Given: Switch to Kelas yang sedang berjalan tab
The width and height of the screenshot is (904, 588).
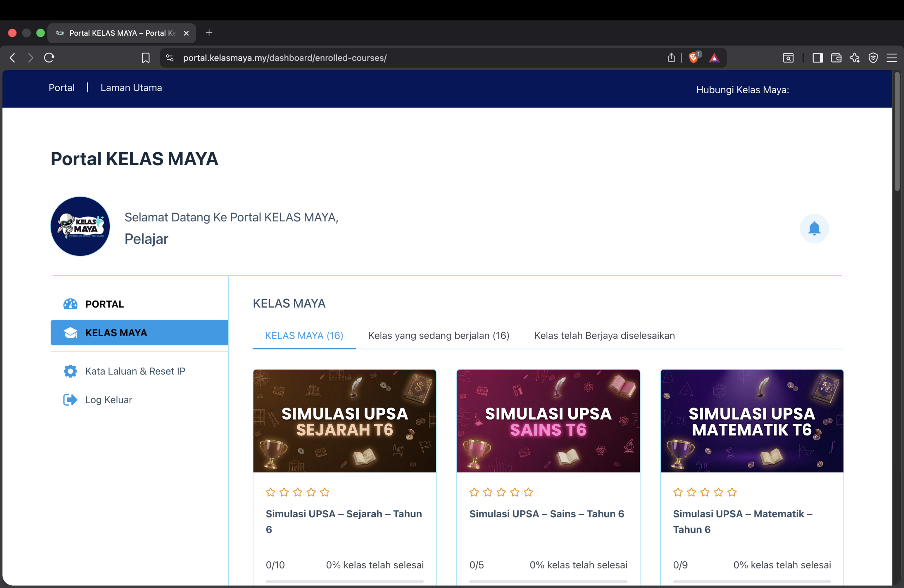Looking at the screenshot, I should coord(439,335).
